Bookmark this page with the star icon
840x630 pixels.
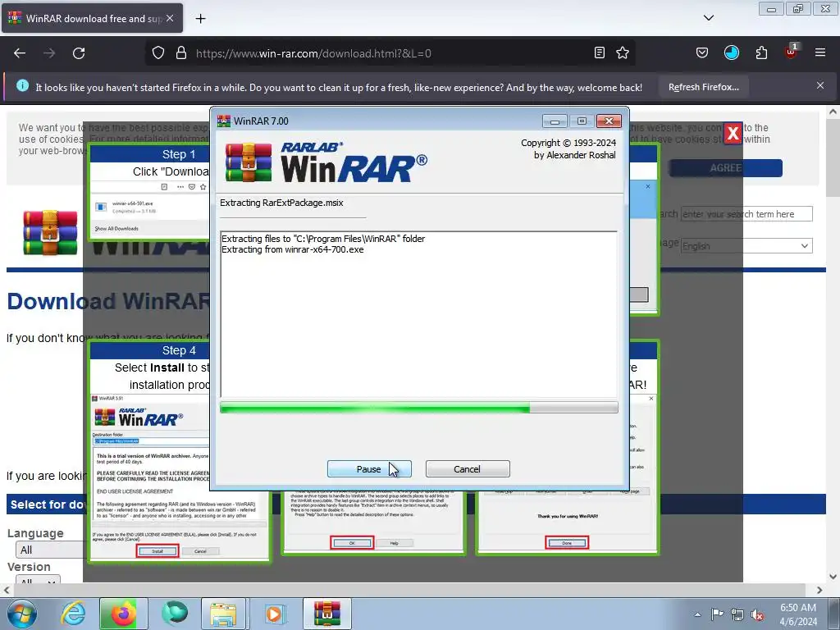pos(623,52)
